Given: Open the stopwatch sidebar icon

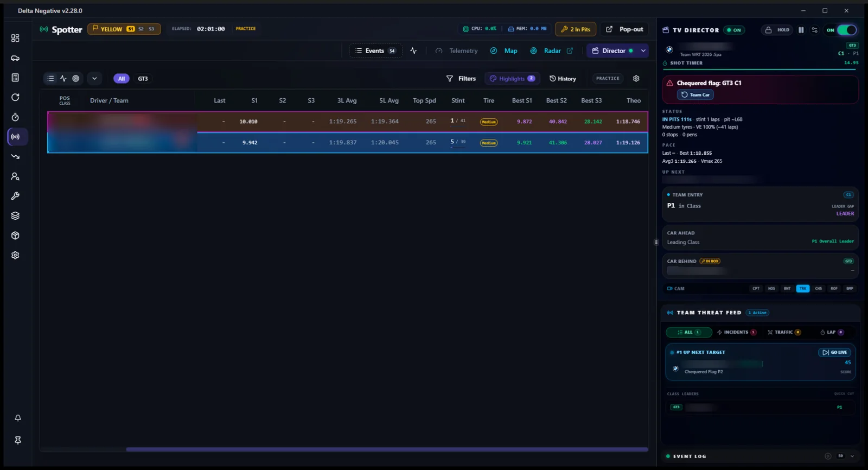Looking at the screenshot, I should pyautogui.click(x=16, y=117).
